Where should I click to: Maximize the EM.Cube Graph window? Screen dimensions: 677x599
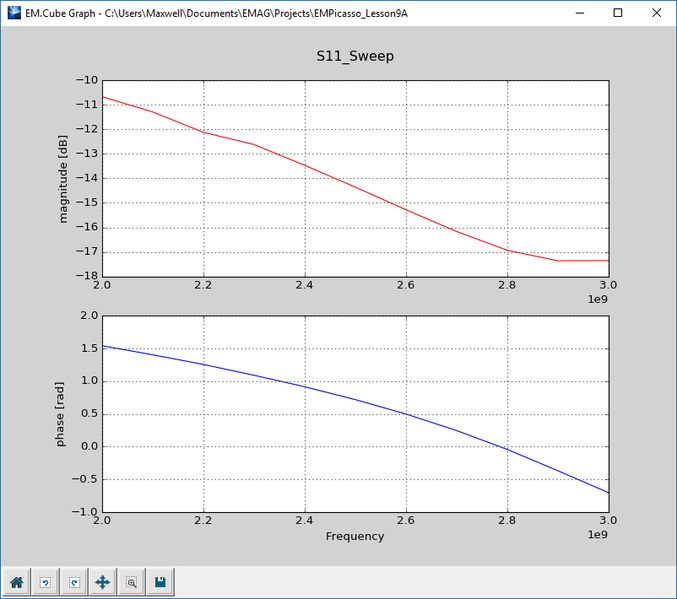tap(618, 13)
